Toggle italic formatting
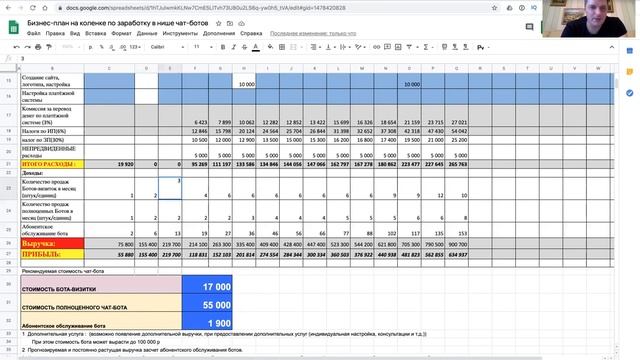Viewport: 640px width, 360px height. pos(233,47)
